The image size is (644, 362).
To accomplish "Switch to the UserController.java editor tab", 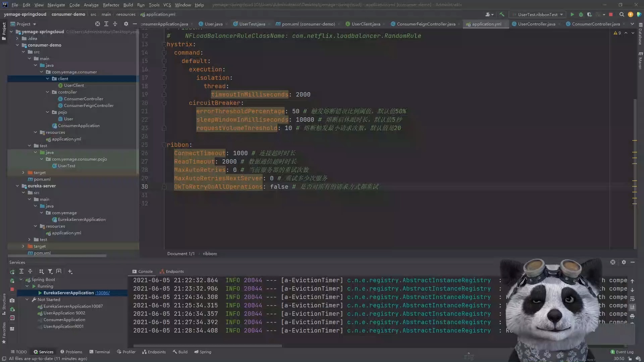I will pyautogui.click(x=536, y=24).
